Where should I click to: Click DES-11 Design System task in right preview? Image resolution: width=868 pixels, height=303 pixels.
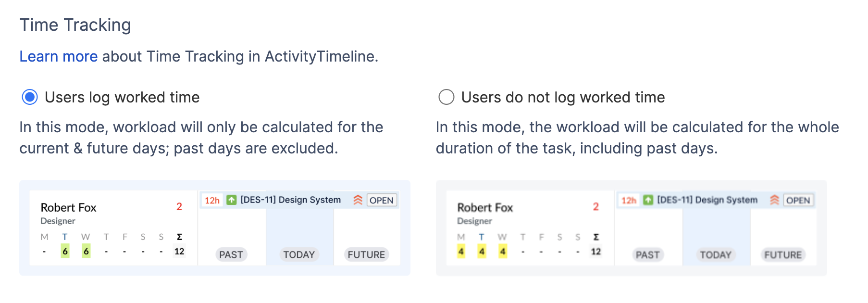707,200
